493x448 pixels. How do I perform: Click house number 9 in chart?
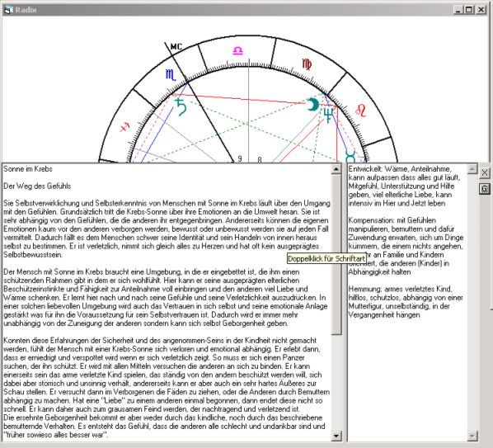pyautogui.click(x=240, y=158)
